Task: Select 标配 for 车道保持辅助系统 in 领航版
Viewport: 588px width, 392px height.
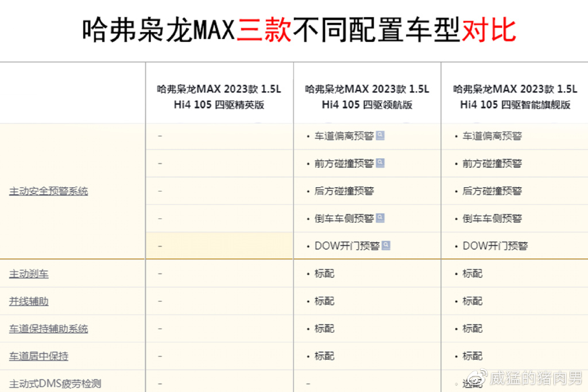Action: coord(324,329)
